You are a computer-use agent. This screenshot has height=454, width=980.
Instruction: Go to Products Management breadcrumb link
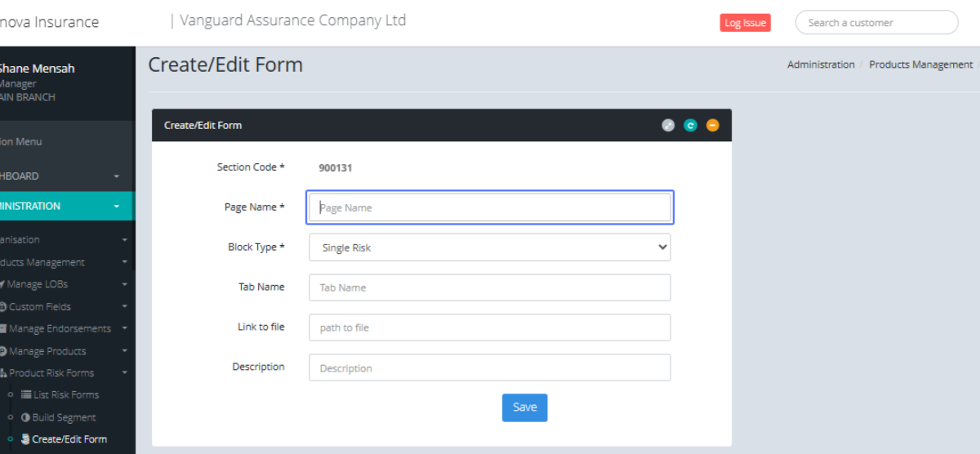tap(920, 65)
